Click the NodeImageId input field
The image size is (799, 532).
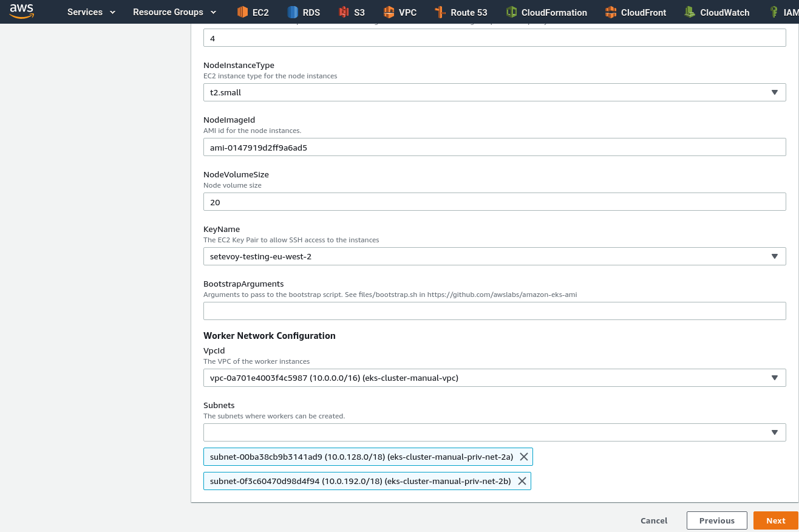(x=494, y=147)
